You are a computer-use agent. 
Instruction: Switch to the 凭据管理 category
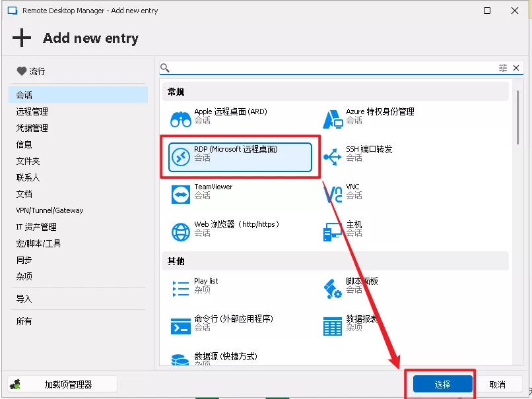pyautogui.click(x=78, y=128)
